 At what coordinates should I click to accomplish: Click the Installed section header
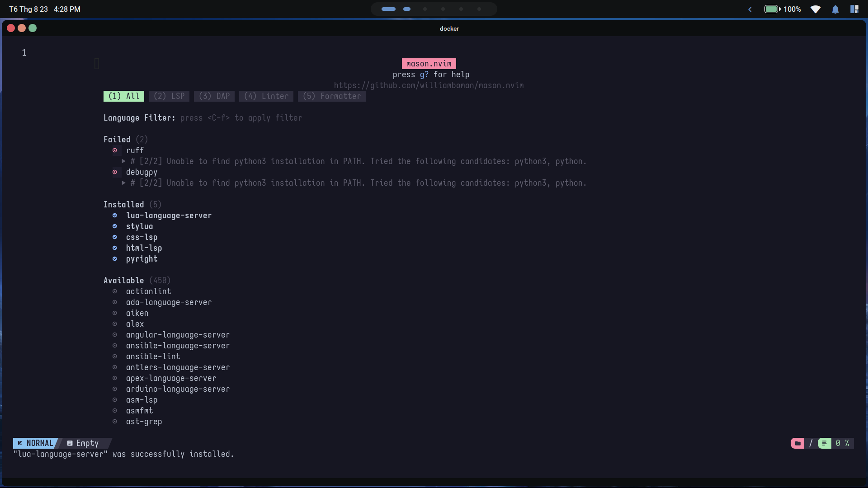coord(132,205)
